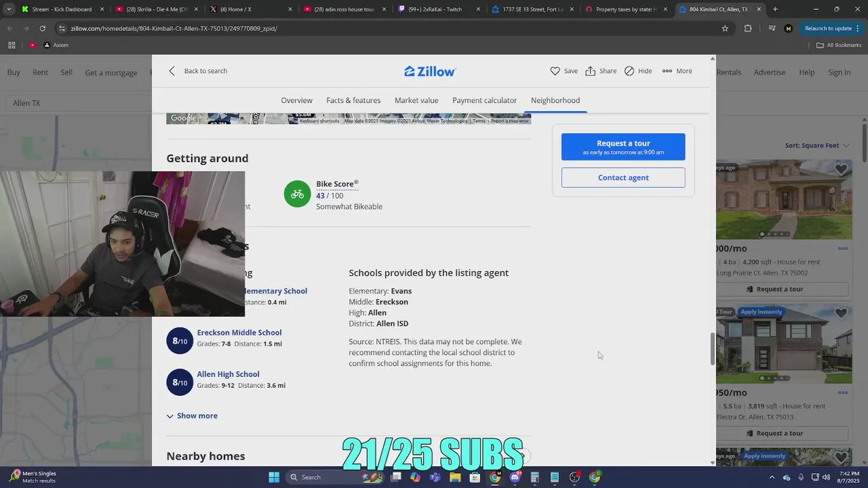Expand Show more schools
The height and width of the screenshot is (488, 868).
click(192, 416)
